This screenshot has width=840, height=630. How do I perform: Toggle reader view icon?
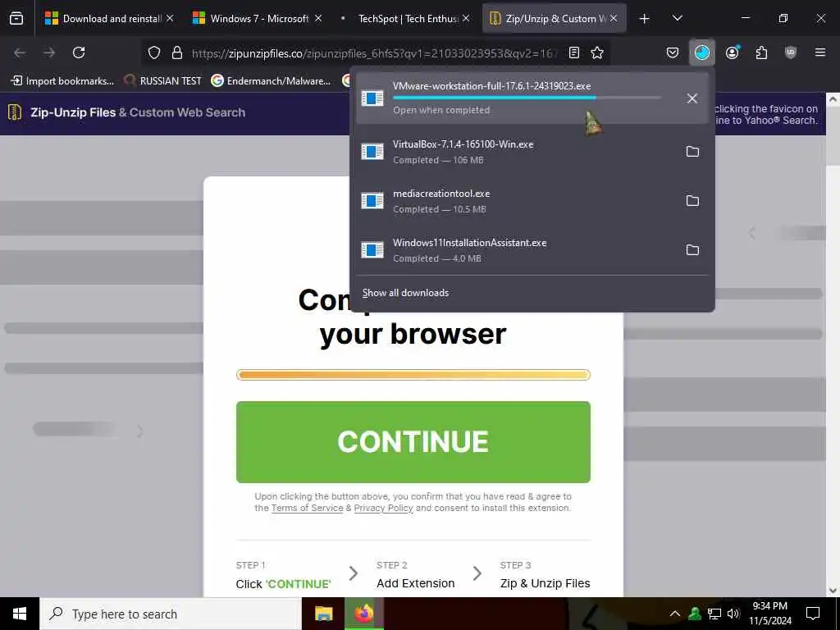tap(574, 52)
